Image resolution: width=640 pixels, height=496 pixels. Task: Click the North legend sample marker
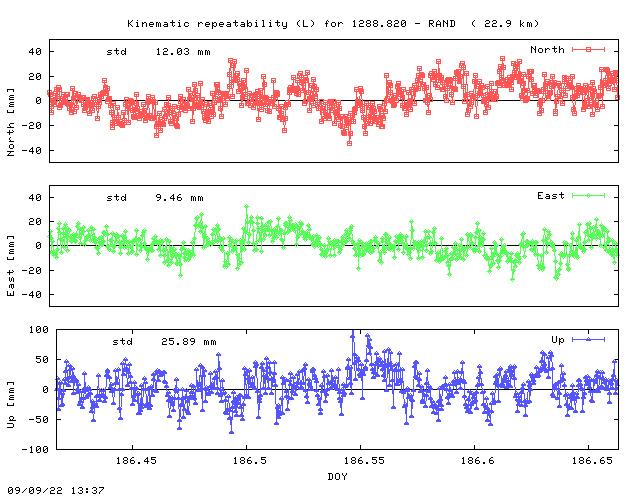588,49
